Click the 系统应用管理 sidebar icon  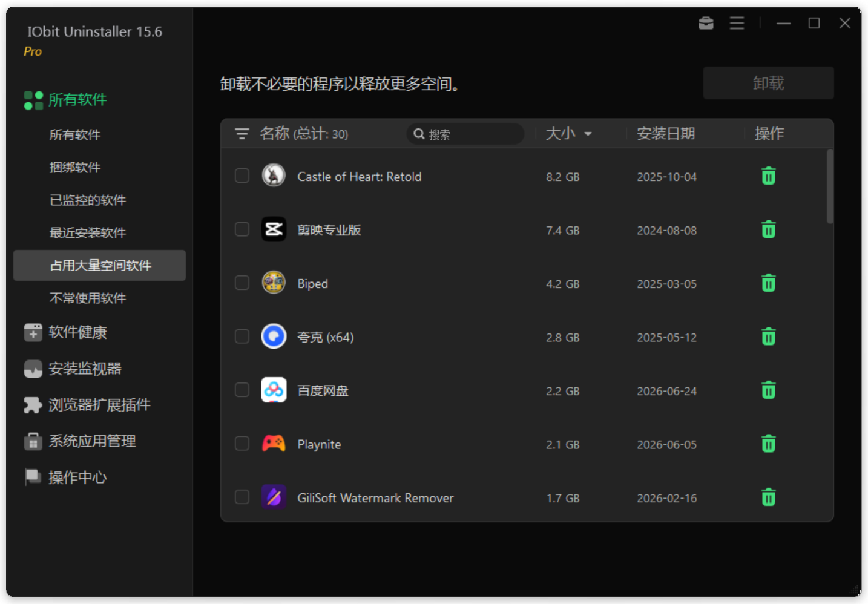(x=33, y=441)
